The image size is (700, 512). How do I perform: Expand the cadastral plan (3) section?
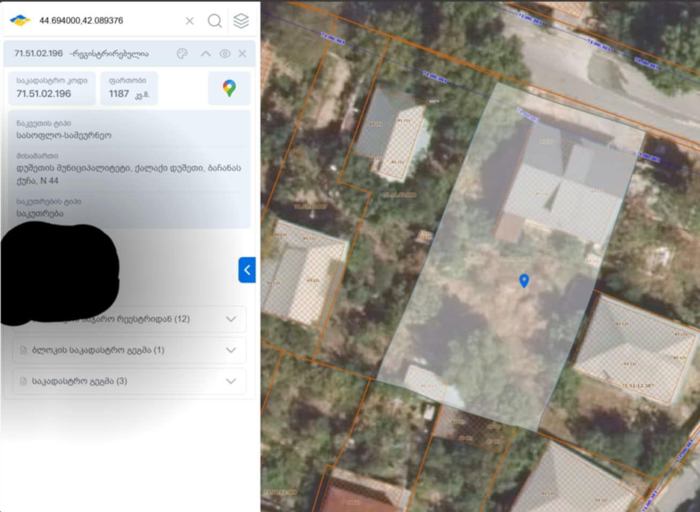(231, 381)
